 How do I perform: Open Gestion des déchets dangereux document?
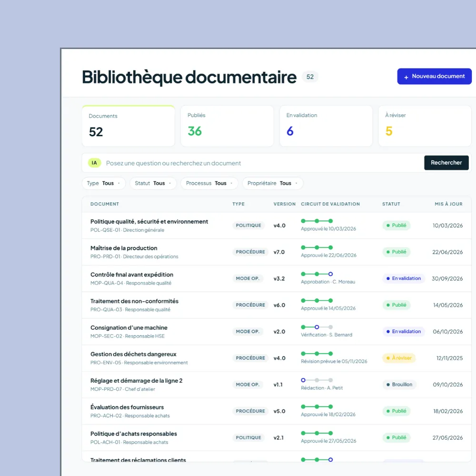(133, 354)
